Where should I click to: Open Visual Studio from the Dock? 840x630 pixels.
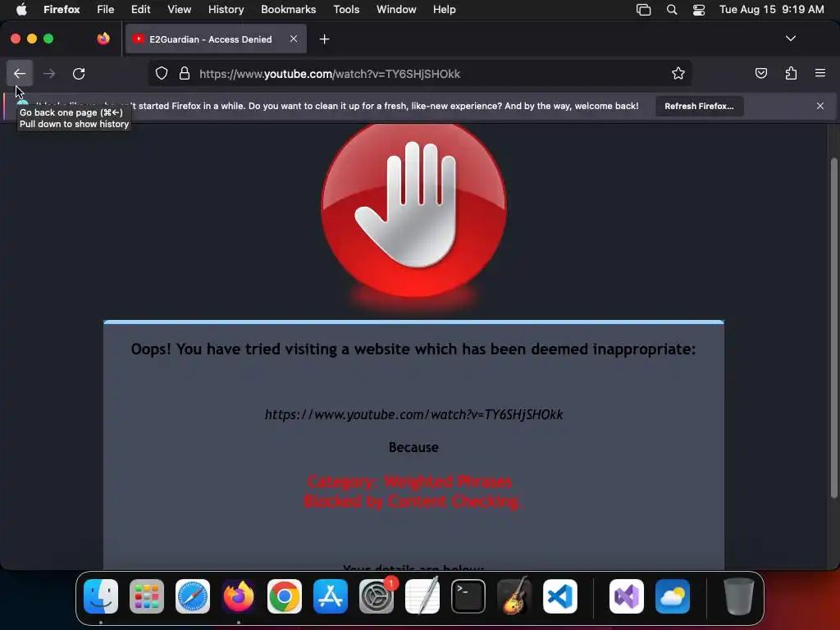click(626, 596)
